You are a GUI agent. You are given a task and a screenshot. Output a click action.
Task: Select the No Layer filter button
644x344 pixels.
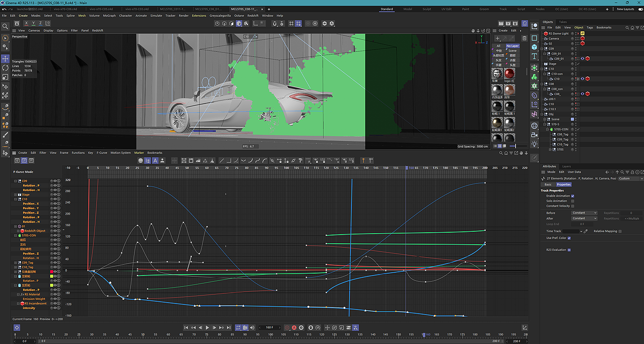(x=512, y=46)
